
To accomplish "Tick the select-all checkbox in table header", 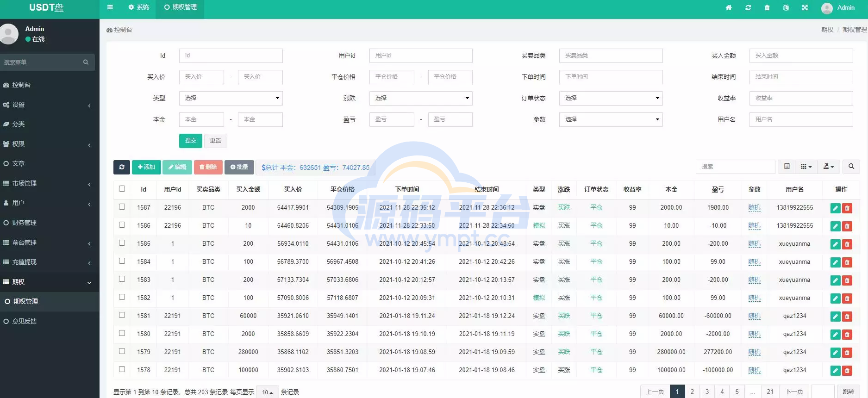I will 122,188.
